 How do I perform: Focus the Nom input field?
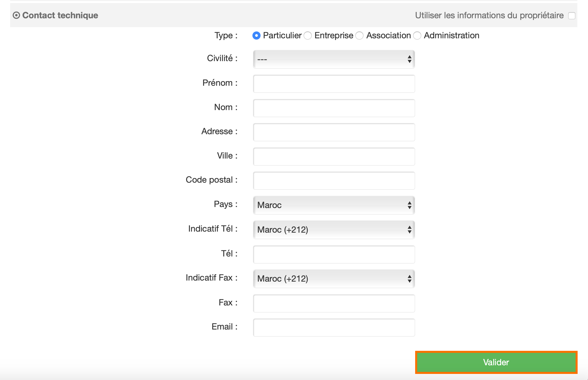click(334, 108)
